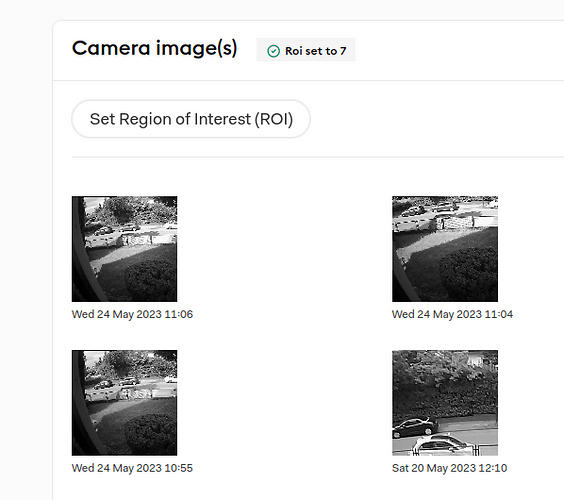
Task: Click the 'Sat 20 May 2023 12:10' timestamp label
Action: (450, 468)
